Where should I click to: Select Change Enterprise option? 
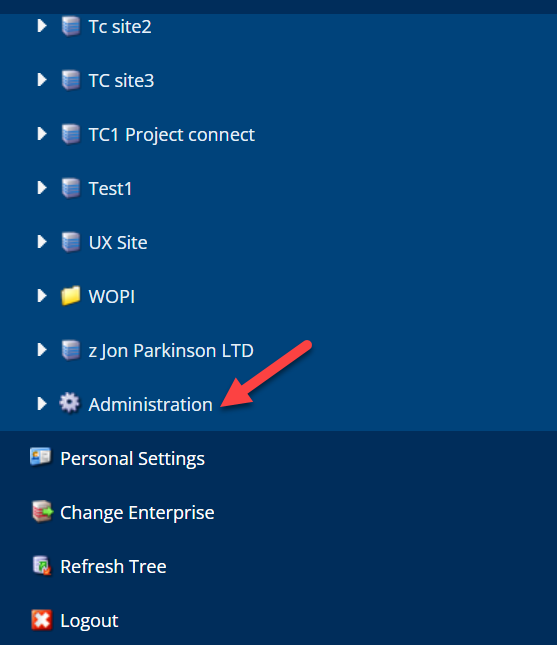pyautogui.click(x=137, y=513)
